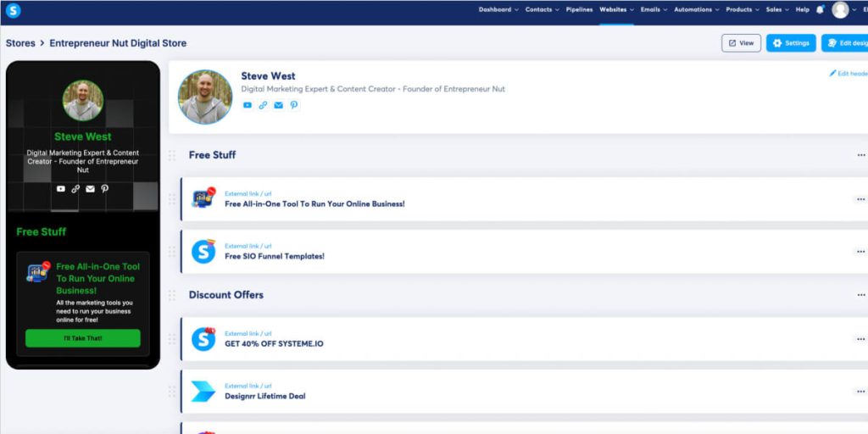Open the notifications bell
This screenshot has height=434, width=868.
[820, 9]
